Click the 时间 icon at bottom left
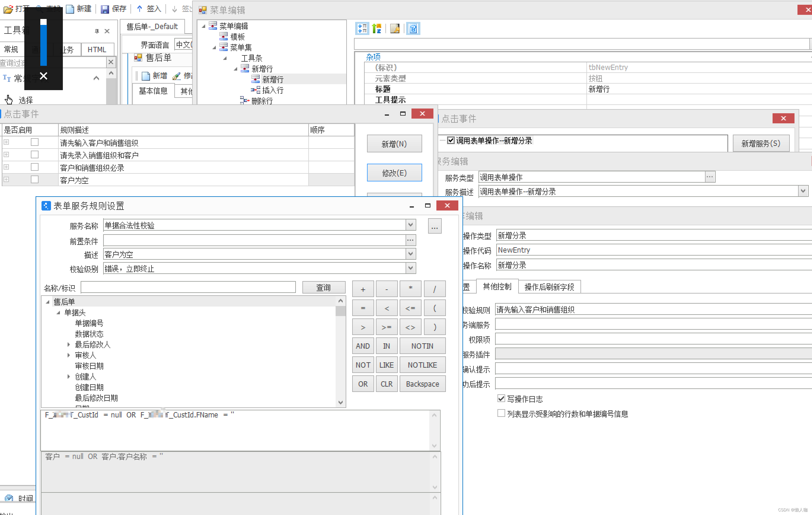This screenshot has height=515, width=812. click(x=9, y=498)
